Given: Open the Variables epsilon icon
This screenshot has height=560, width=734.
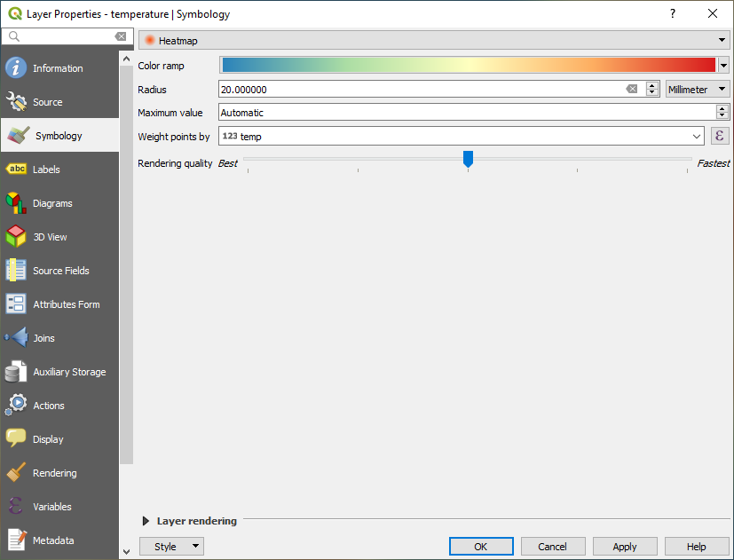Looking at the screenshot, I should tap(16, 506).
